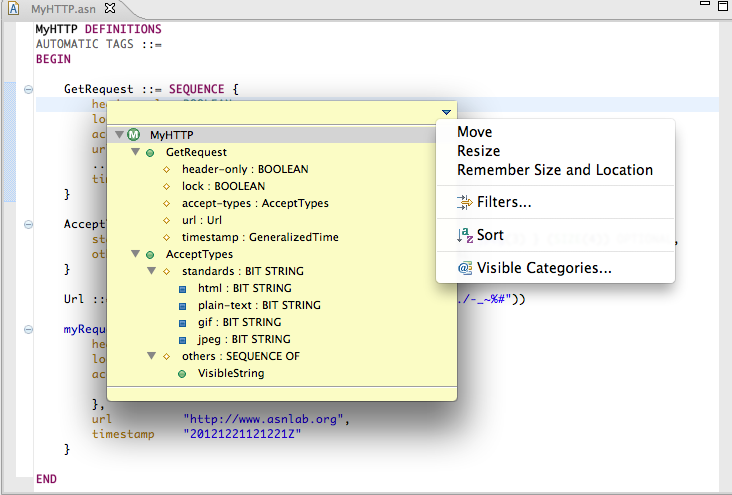Choose Resize from the popup menu
The width and height of the screenshot is (732, 495).
tap(478, 151)
